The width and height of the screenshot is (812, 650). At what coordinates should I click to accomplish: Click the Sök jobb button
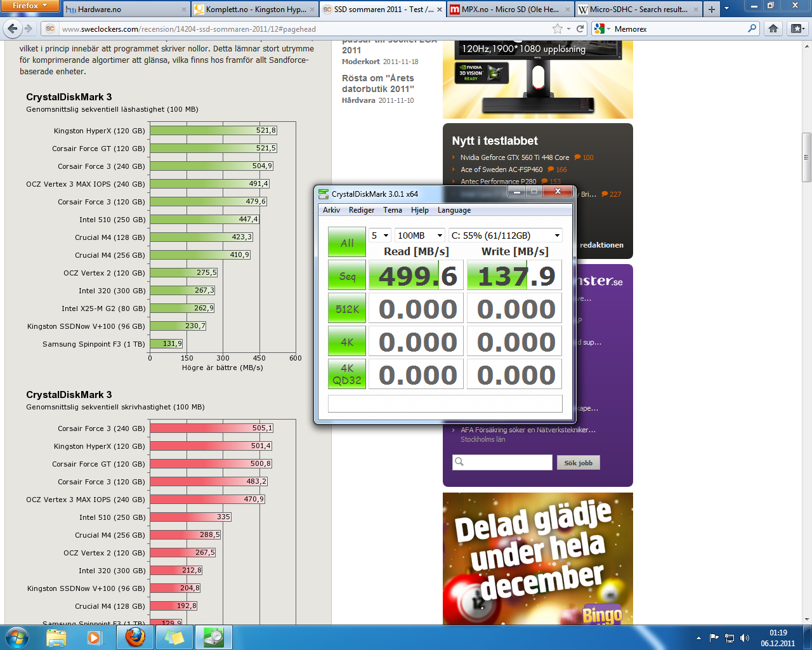578,463
